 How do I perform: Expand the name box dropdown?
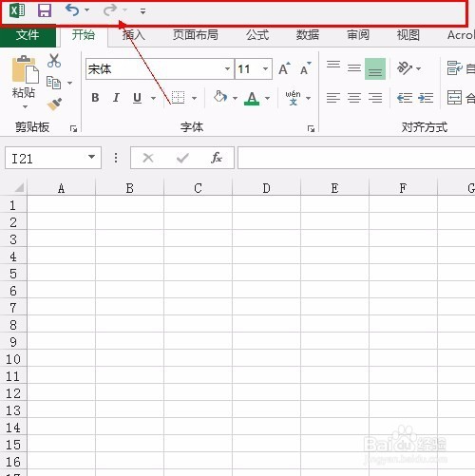(92, 157)
